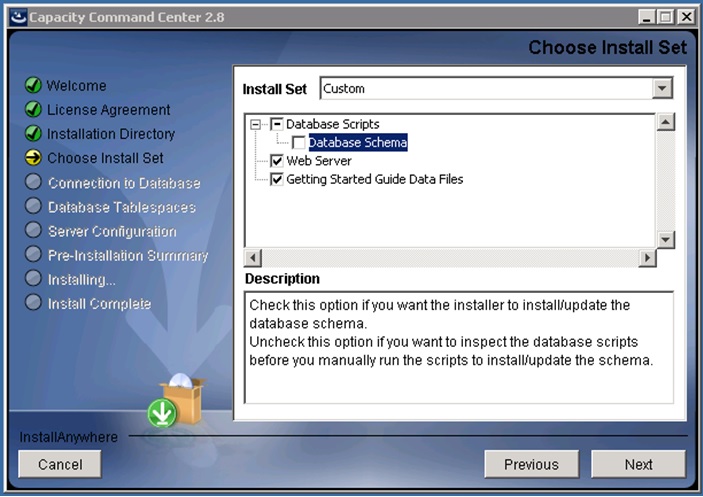This screenshot has height=497, width=703.
Task: Uncheck Getting Started Guide Data Files checkbox
Action: pyautogui.click(x=277, y=179)
